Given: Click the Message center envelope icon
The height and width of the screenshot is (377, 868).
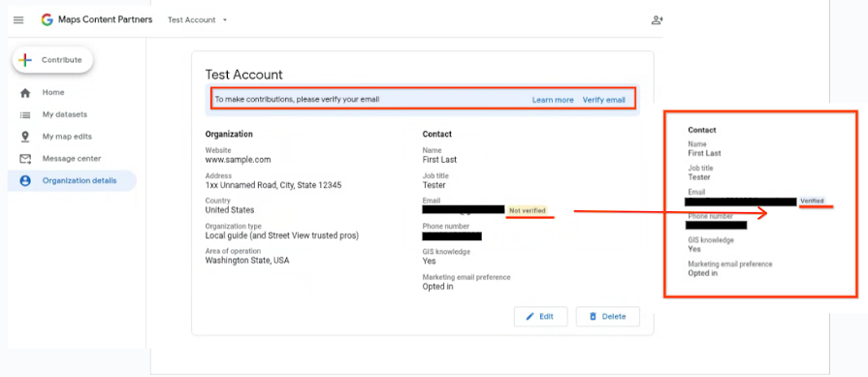Looking at the screenshot, I should pyautogui.click(x=25, y=159).
